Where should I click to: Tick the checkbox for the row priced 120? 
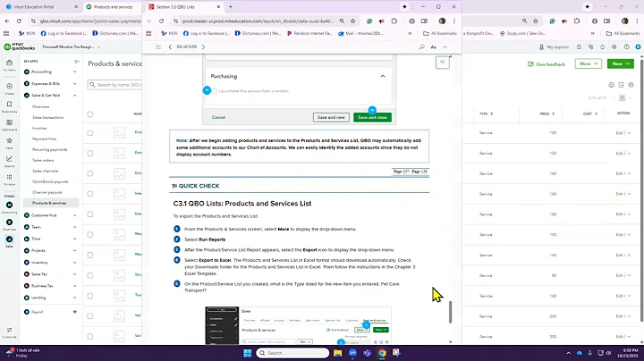(x=90, y=153)
